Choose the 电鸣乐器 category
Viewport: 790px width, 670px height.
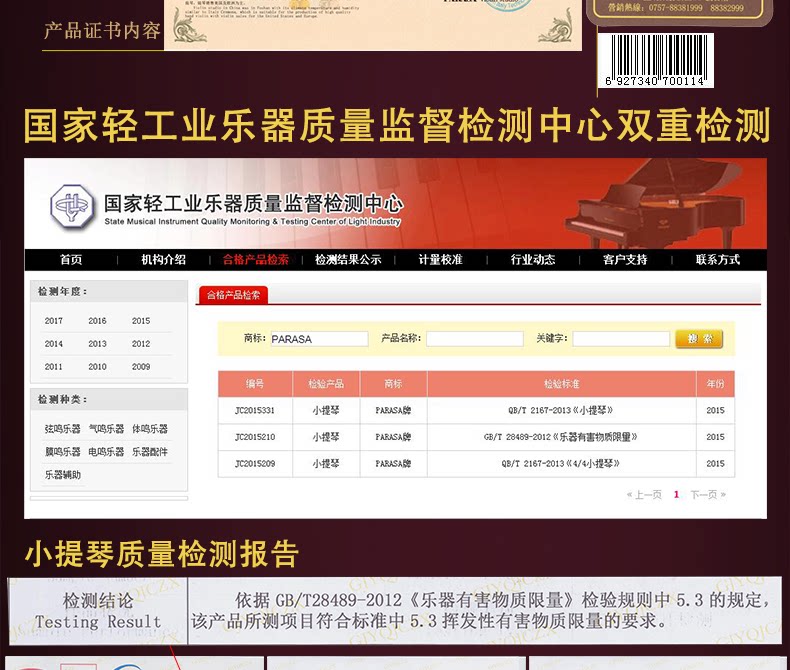click(x=106, y=452)
